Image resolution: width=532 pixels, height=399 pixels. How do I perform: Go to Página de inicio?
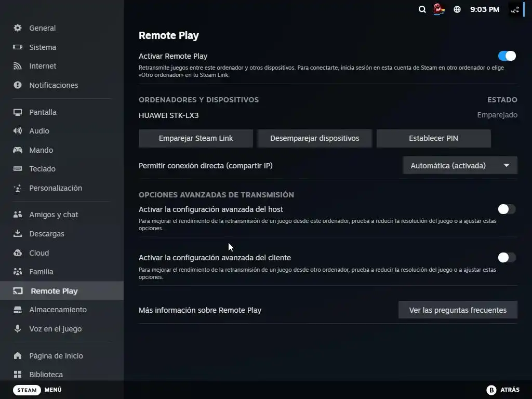pyautogui.click(x=62, y=355)
